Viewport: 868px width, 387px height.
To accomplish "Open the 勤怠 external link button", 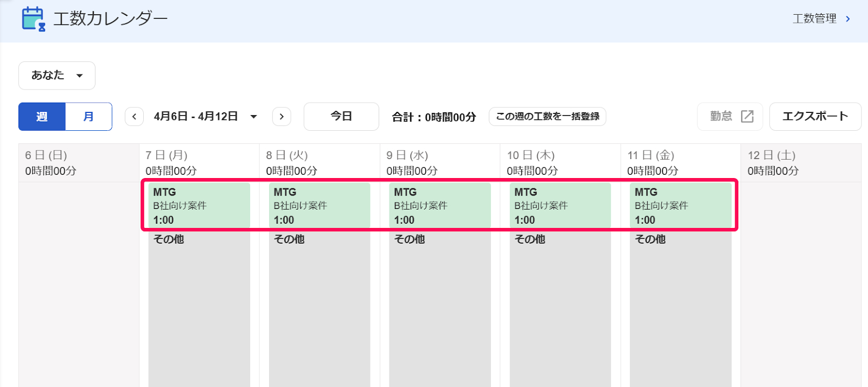I will pos(730,117).
